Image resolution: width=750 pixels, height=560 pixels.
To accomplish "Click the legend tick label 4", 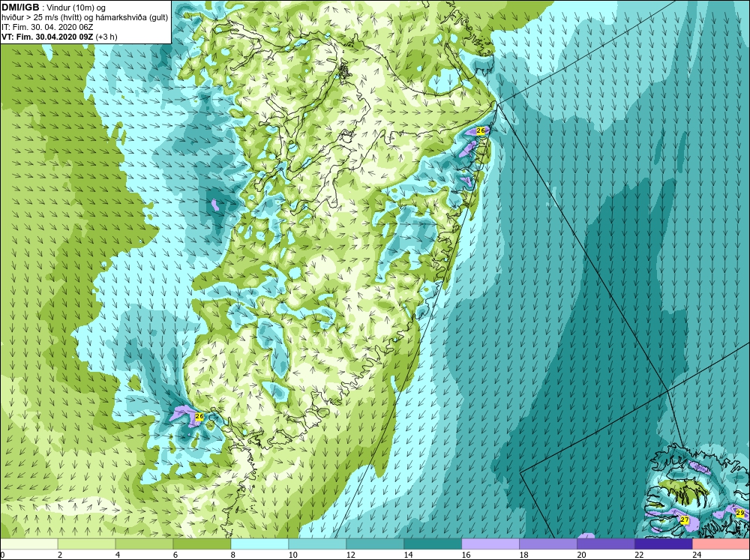I will (118, 555).
